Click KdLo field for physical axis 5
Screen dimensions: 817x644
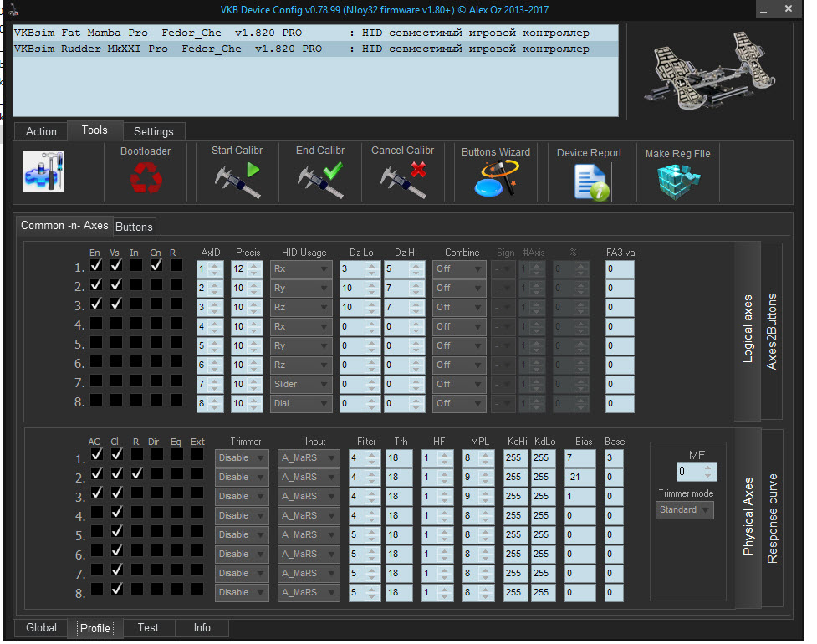543,535
